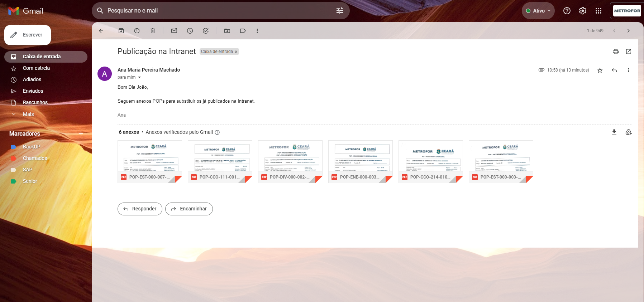Show info about Gmail-scanned attachments

point(217,132)
